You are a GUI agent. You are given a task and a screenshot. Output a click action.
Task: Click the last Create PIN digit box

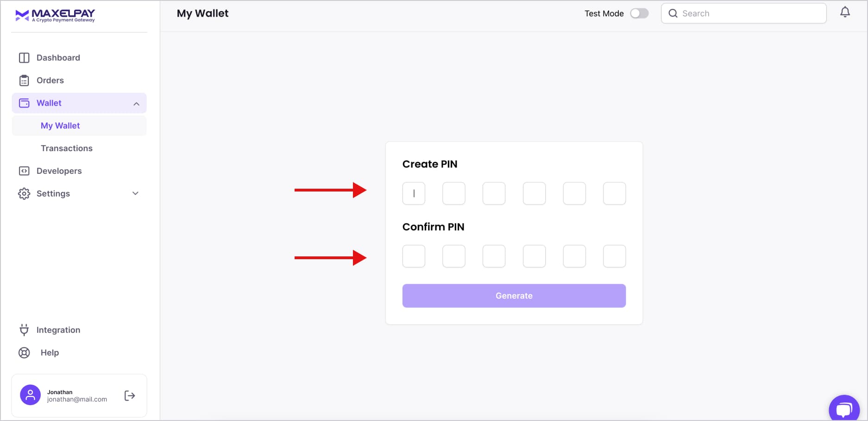(x=614, y=193)
